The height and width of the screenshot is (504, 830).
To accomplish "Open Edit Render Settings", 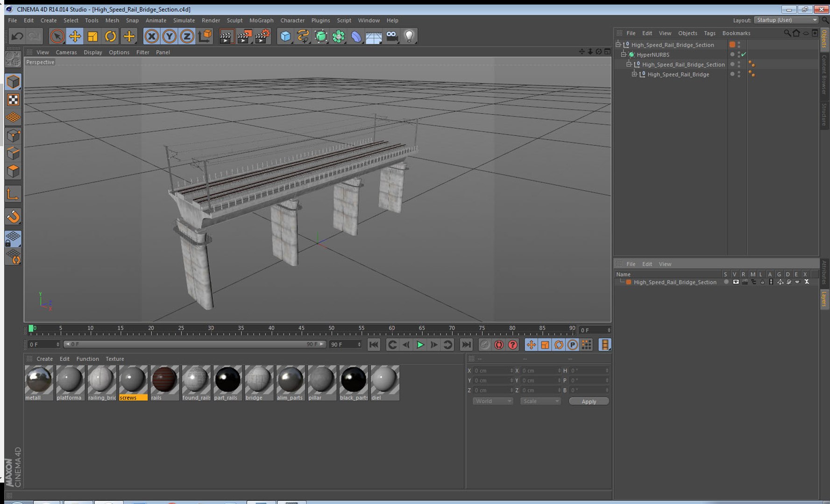I will (x=263, y=36).
